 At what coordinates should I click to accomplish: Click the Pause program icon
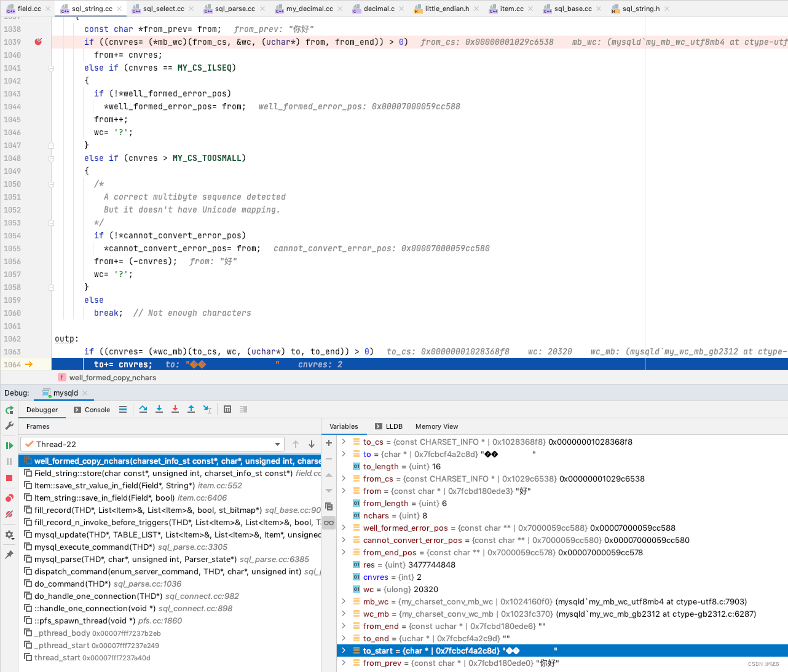9,461
